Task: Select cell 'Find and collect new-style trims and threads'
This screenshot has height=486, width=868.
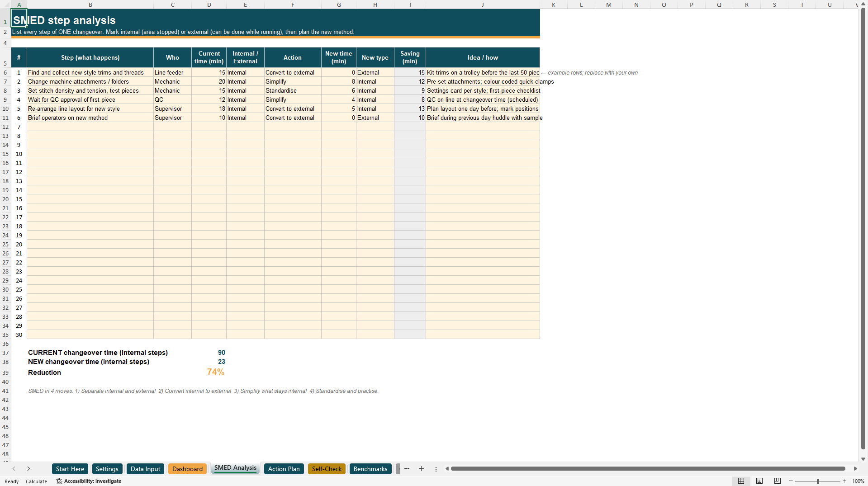Action: [x=90, y=72]
